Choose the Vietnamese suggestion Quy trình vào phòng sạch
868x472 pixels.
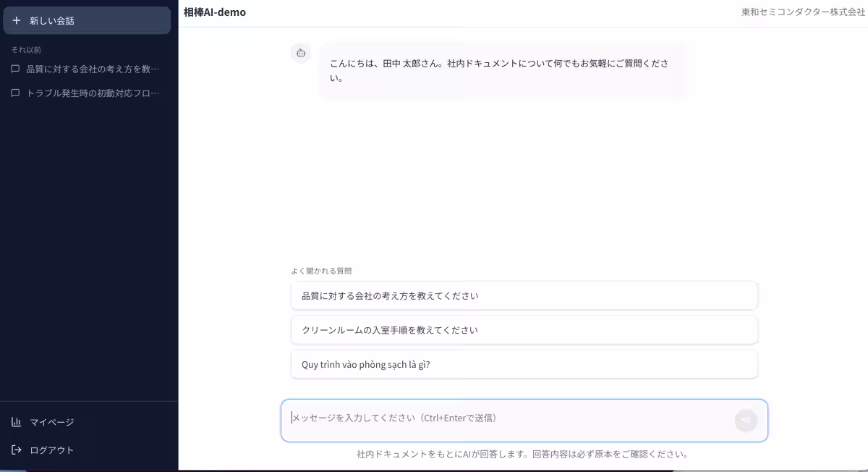524,364
